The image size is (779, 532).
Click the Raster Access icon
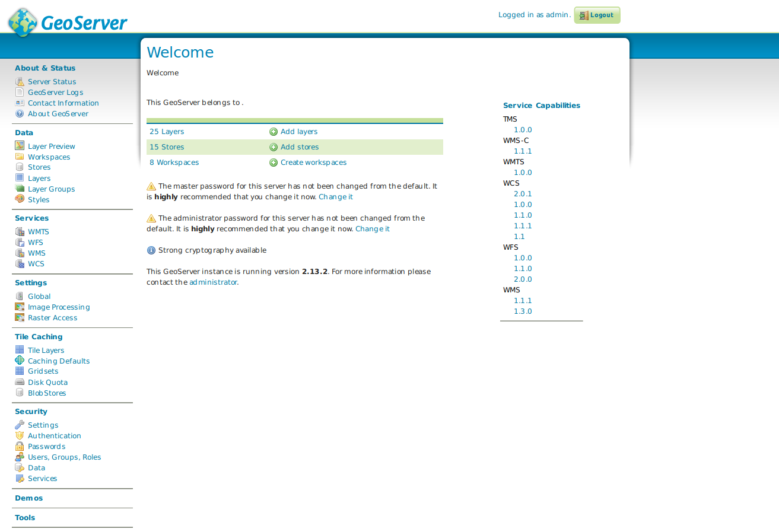point(20,318)
